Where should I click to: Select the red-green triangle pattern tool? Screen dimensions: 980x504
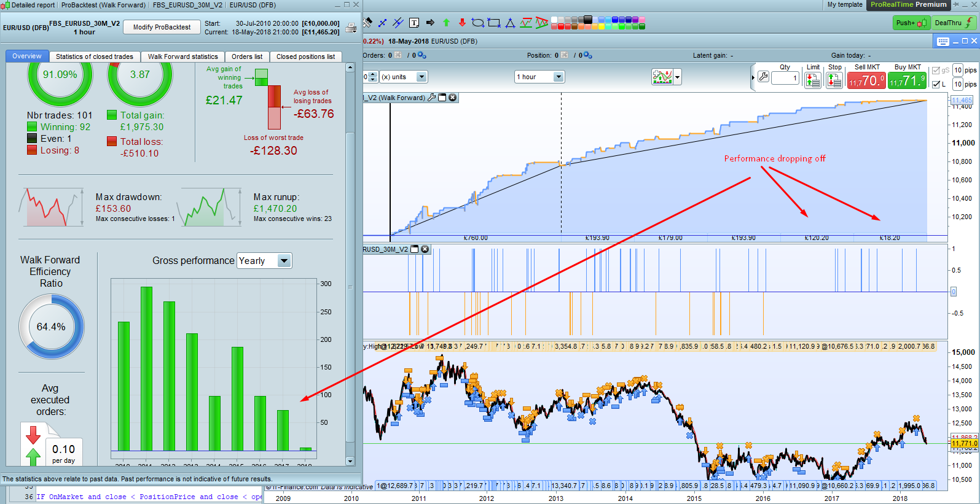[542, 23]
